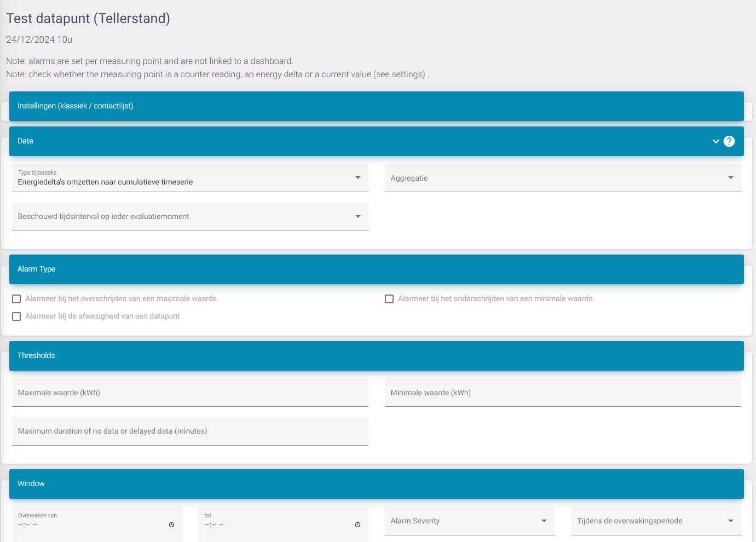Open Tijdens de overwakingsperiode dropdown
The width and height of the screenshot is (756, 542).
click(656, 521)
